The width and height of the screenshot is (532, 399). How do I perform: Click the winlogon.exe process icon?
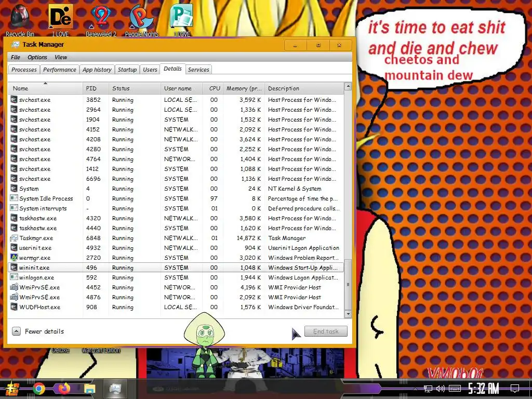[x=14, y=277]
